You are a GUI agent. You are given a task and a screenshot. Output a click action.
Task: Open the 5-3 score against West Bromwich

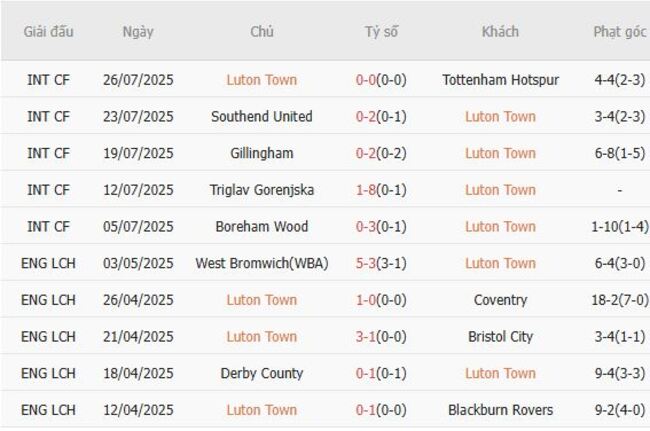coord(366,263)
